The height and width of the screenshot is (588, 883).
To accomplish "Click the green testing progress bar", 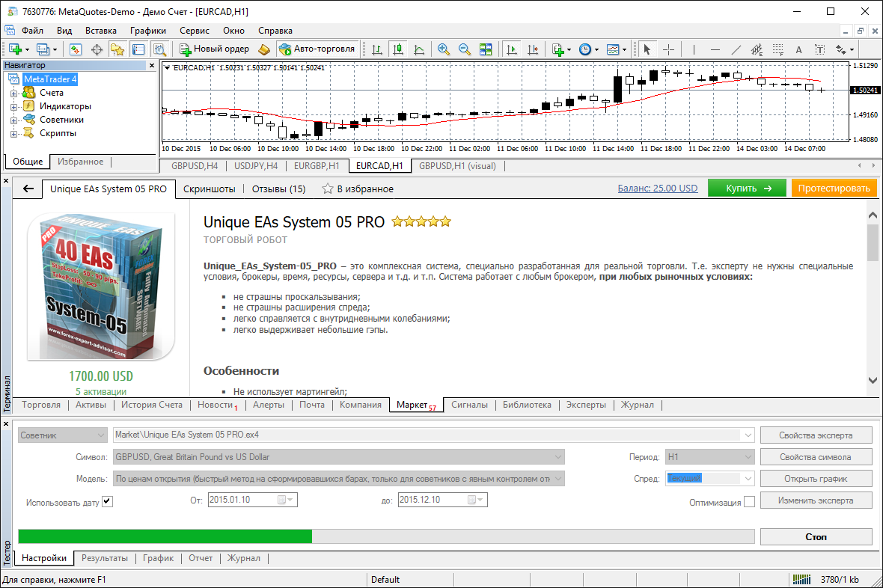I will (x=165, y=536).
